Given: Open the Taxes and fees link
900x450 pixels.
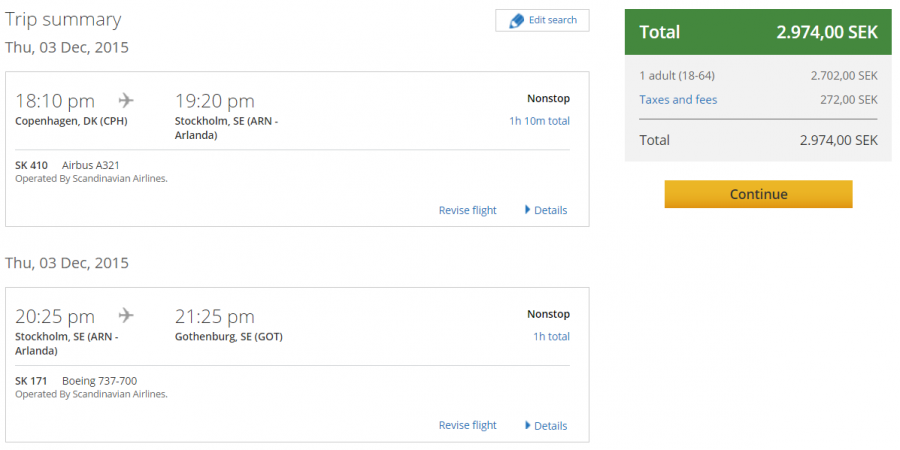Looking at the screenshot, I should pos(678,100).
